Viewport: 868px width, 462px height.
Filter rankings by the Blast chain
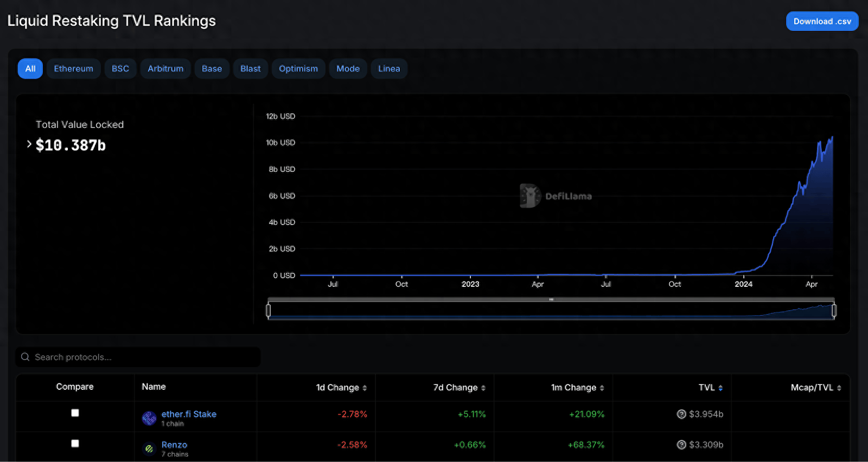point(250,69)
